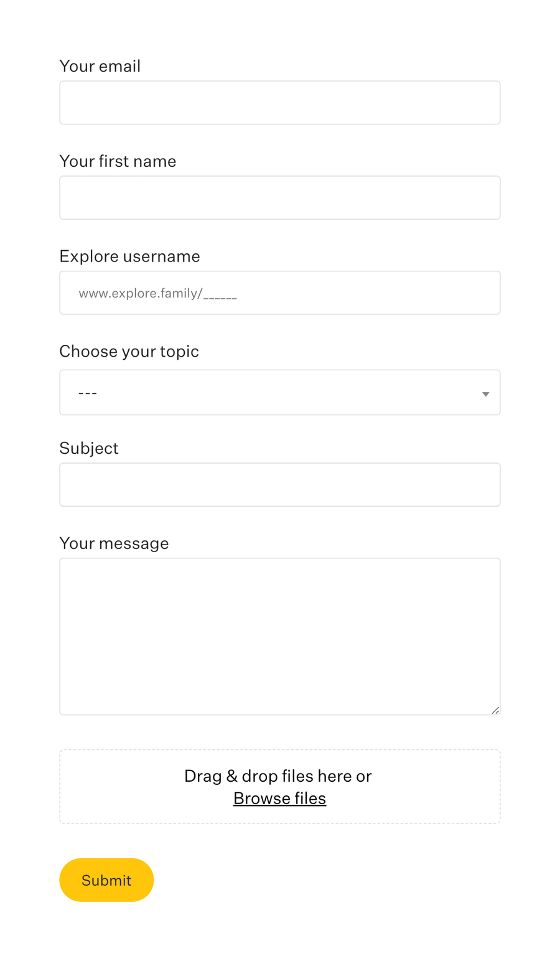Click the drag and drop file upload area
This screenshot has width=560, height=961.
280,786
